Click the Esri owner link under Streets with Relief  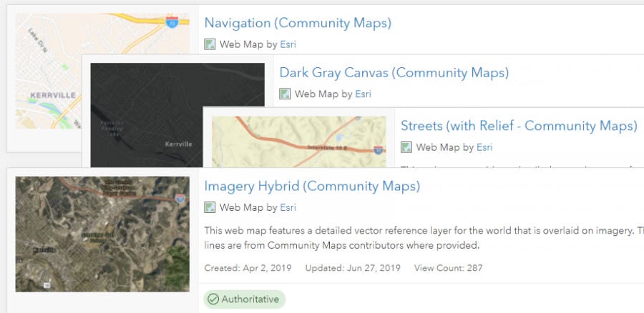[x=484, y=148]
